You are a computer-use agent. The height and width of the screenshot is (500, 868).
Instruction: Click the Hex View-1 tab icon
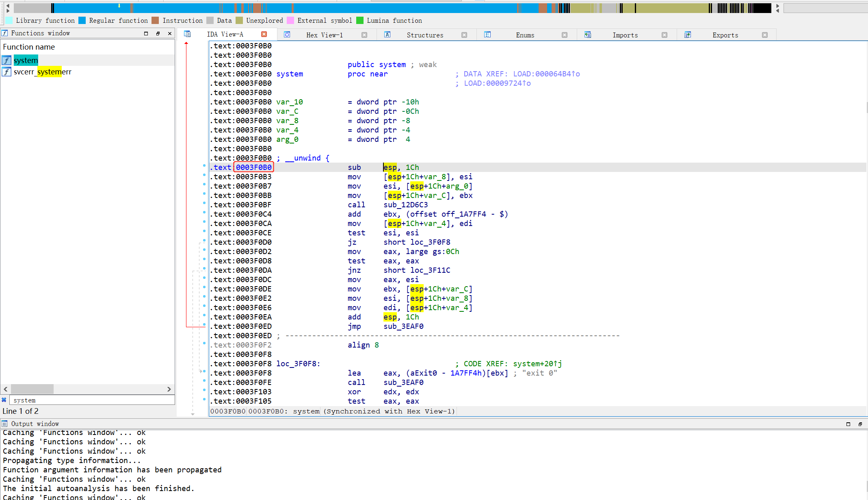coord(287,35)
